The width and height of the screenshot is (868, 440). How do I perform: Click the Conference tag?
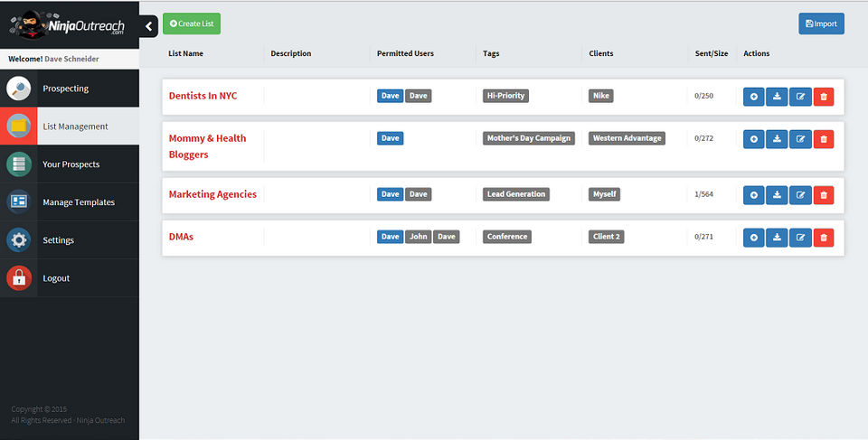(x=507, y=237)
